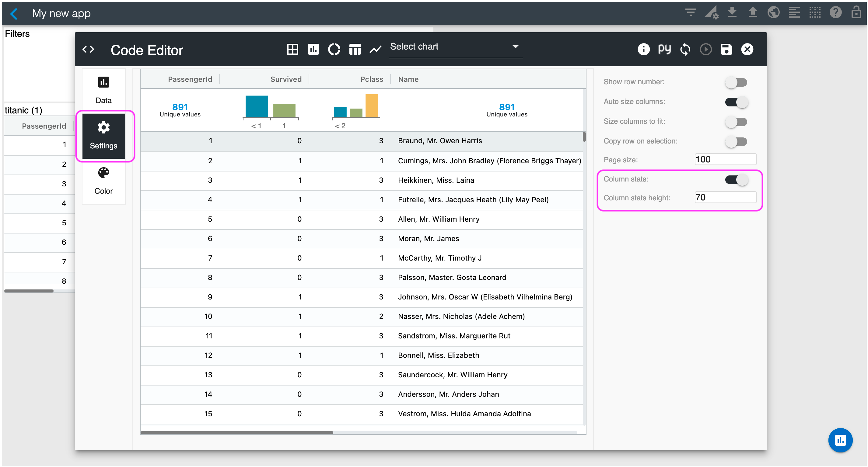868x467 pixels.
Task: Click the refresh sync icon
Action: (685, 49)
